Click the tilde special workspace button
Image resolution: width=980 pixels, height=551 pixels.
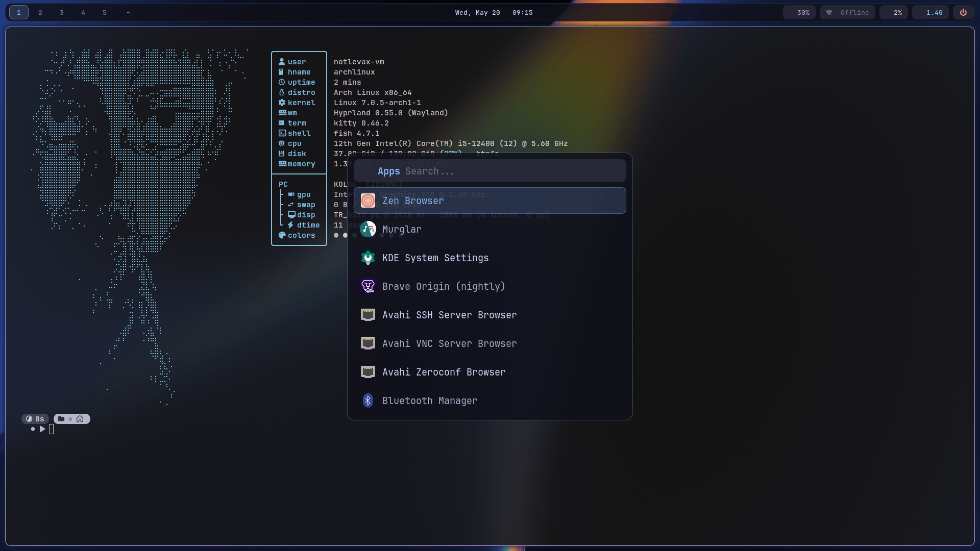click(129, 12)
